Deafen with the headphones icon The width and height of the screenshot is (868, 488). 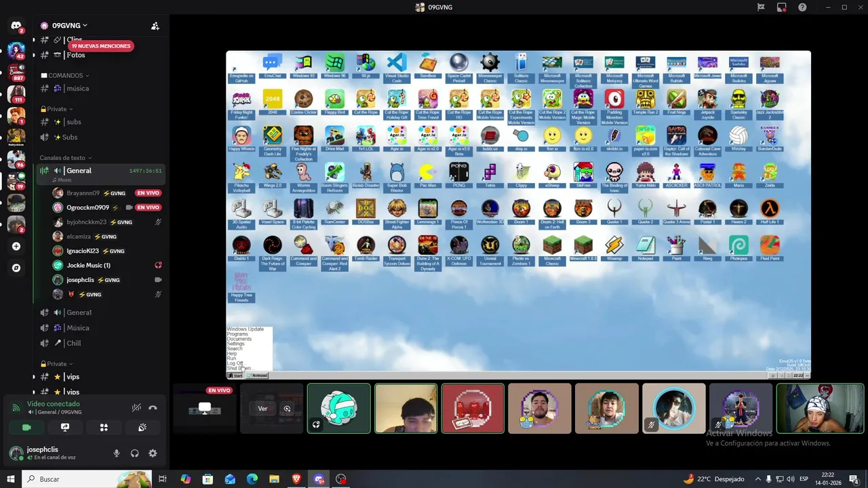(134, 453)
